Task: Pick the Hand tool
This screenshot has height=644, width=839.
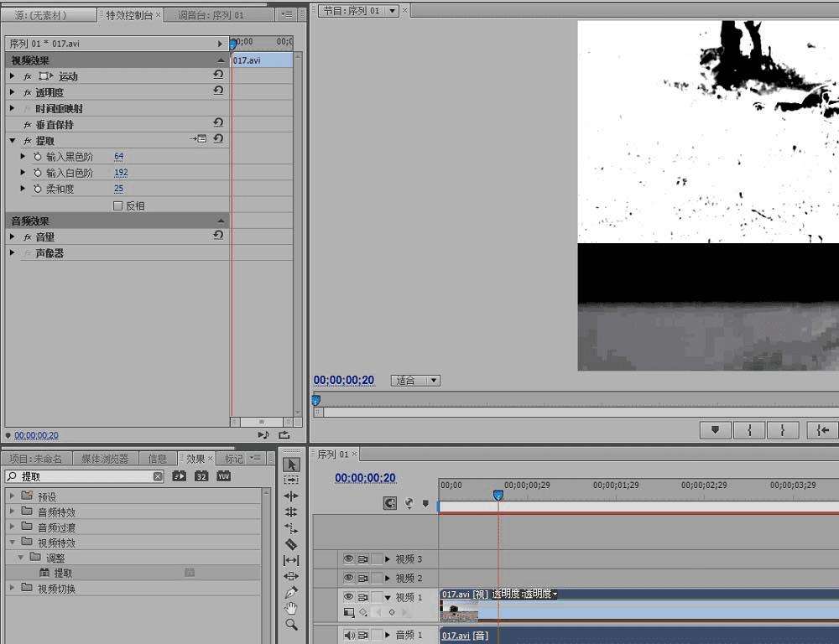Action: tap(291, 608)
